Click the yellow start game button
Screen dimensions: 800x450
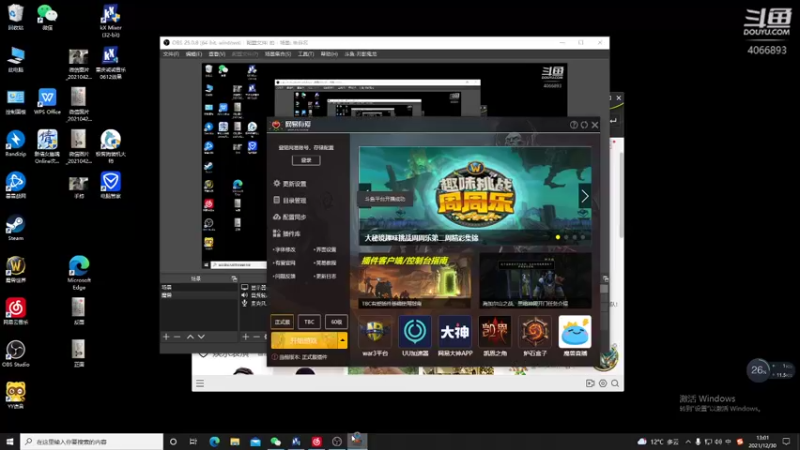[x=304, y=340]
